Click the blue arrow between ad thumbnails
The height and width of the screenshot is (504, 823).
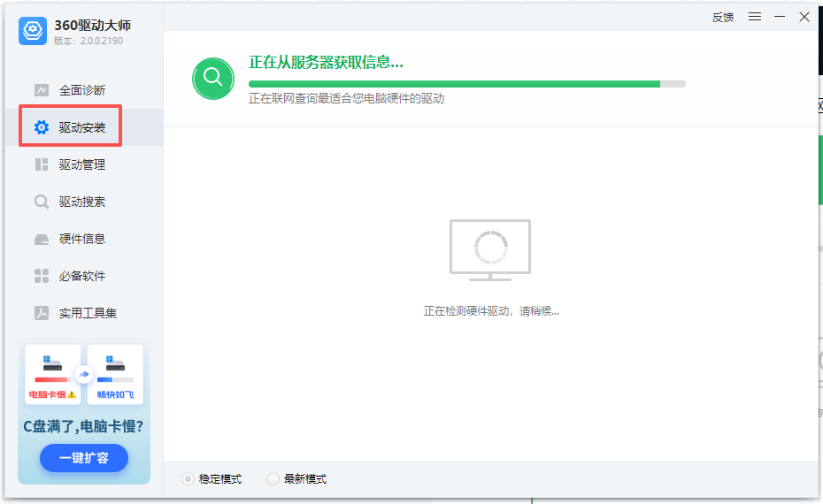(x=84, y=374)
